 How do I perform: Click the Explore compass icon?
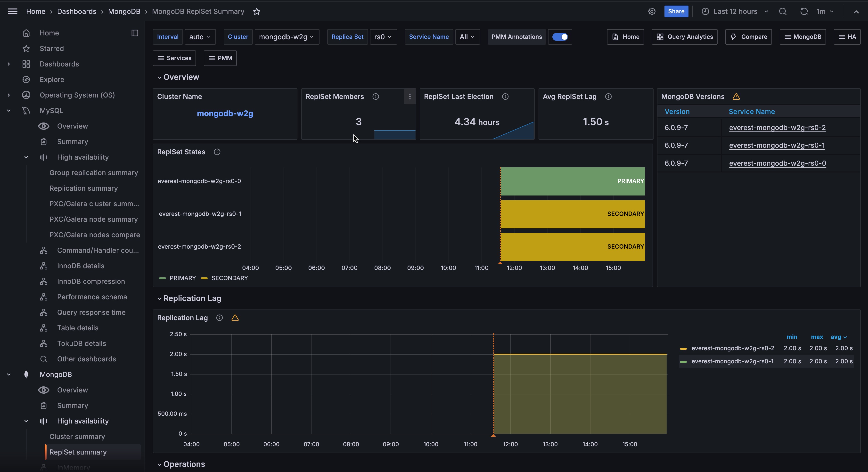tap(26, 80)
